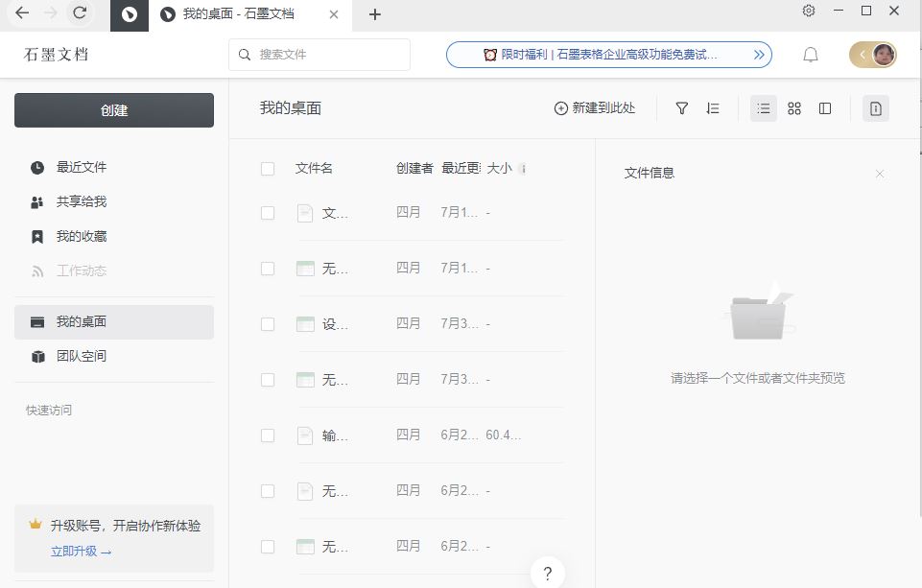Check the box for the 设... file
Screen dimensions: 922x588
coord(268,324)
